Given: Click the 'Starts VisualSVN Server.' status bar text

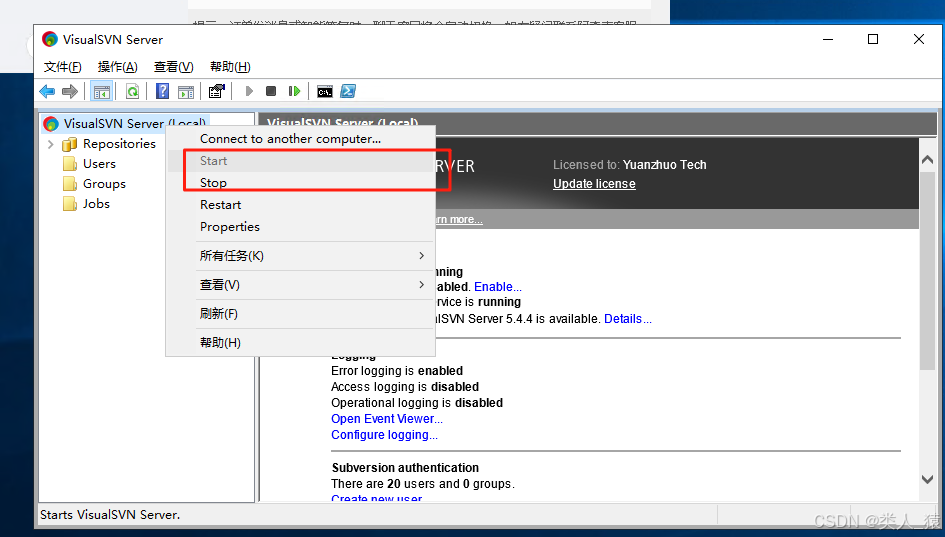Looking at the screenshot, I should coord(110,515).
